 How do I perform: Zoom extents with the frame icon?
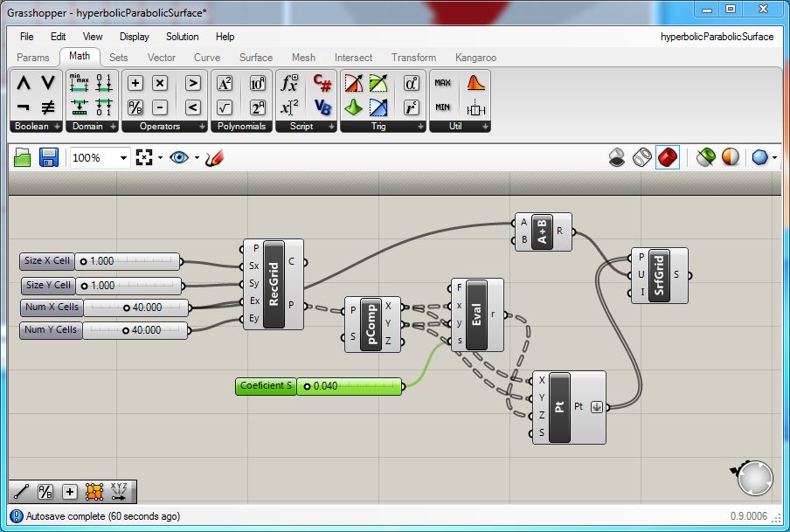tap(144, 158)
